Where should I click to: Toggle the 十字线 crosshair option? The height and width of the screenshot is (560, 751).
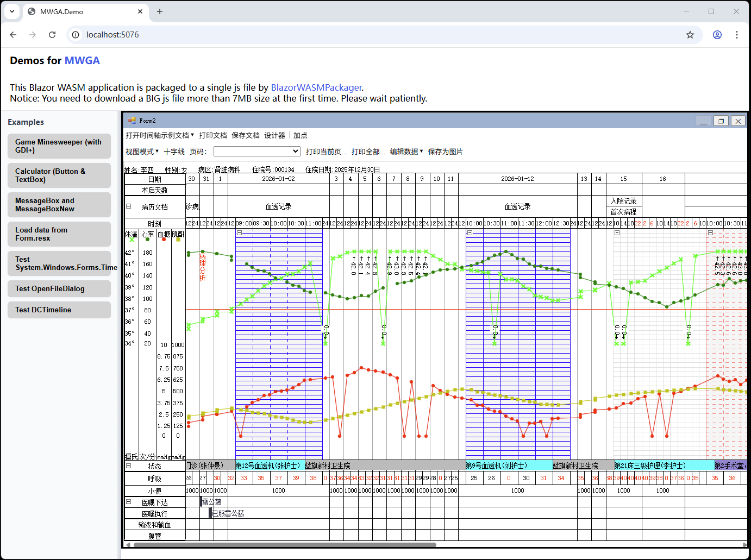174,152
